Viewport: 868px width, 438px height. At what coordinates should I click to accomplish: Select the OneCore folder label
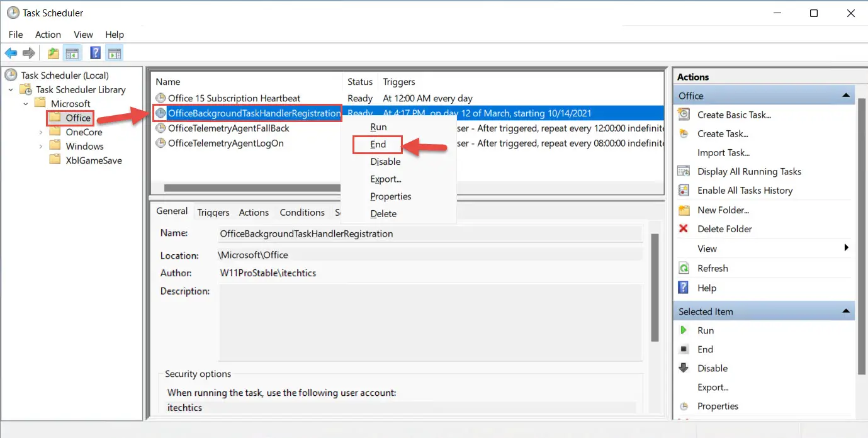[84, 132]
